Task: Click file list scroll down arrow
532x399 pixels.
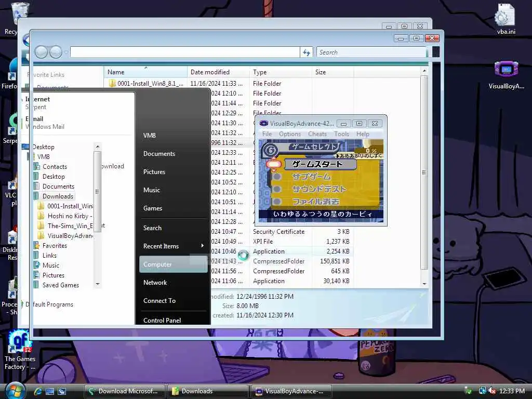Action: [424, 284]
